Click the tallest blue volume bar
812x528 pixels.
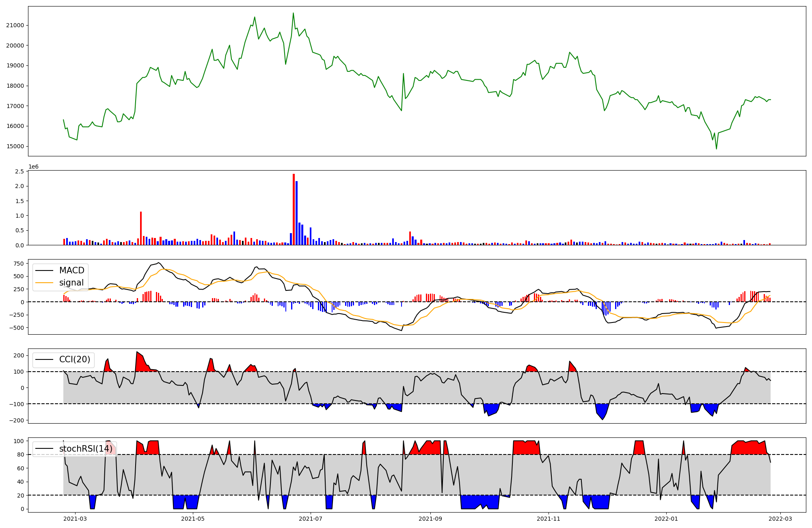297,213
